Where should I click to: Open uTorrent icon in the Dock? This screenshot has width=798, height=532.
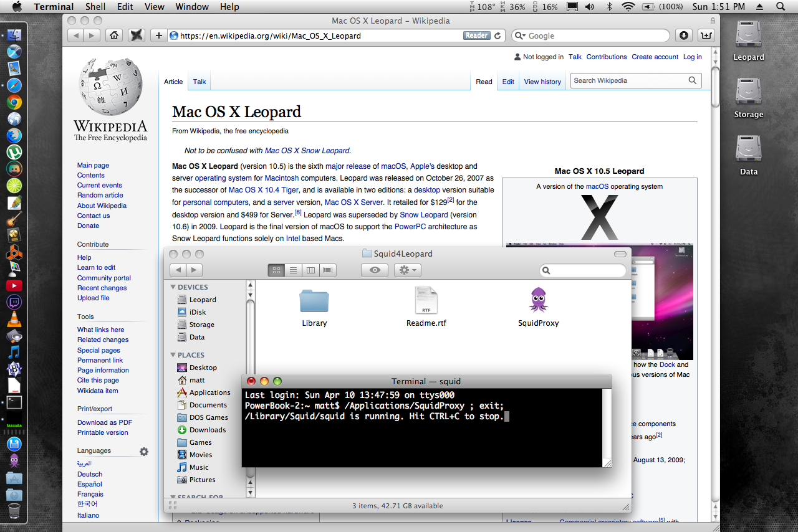(x=14, y=151)
